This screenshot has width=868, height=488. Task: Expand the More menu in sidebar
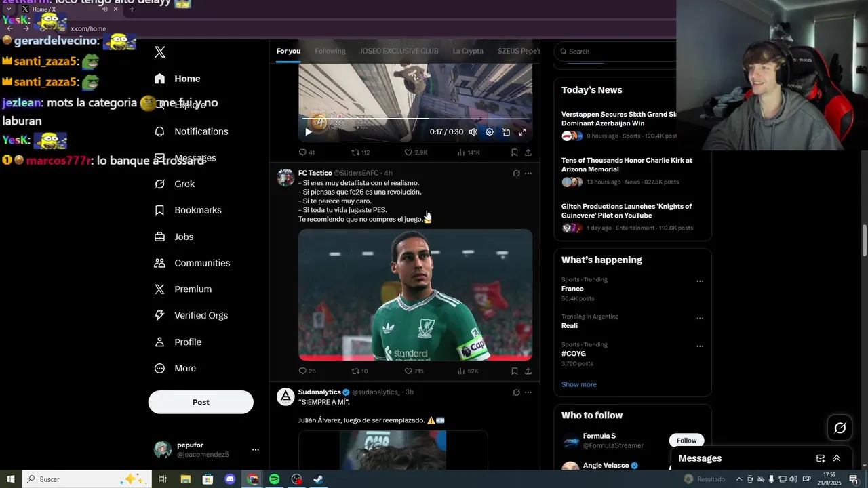(x=175, y=368)
